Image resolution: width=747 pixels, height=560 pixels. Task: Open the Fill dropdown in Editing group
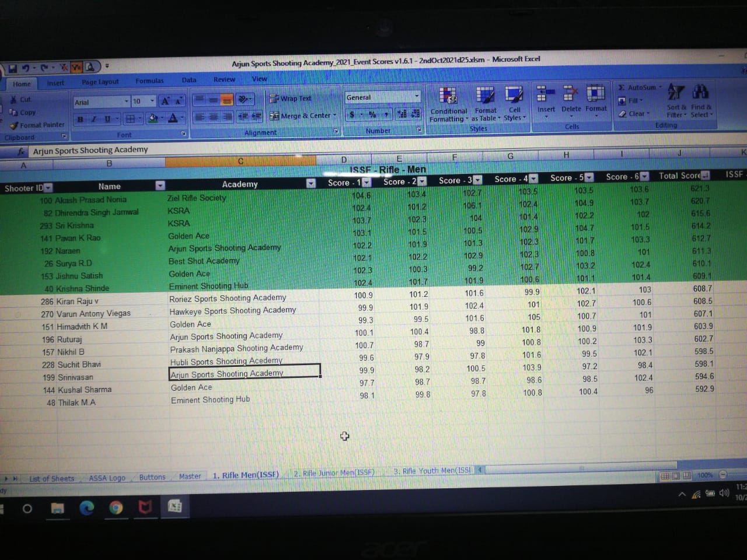click(641, 100)
